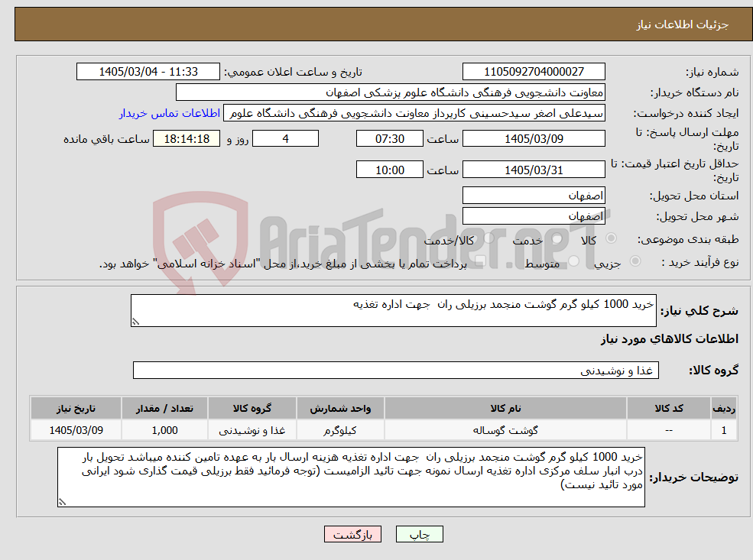Click the ردیف column header
The width and height of the screenshot is (753, 560).
(724, 409)
